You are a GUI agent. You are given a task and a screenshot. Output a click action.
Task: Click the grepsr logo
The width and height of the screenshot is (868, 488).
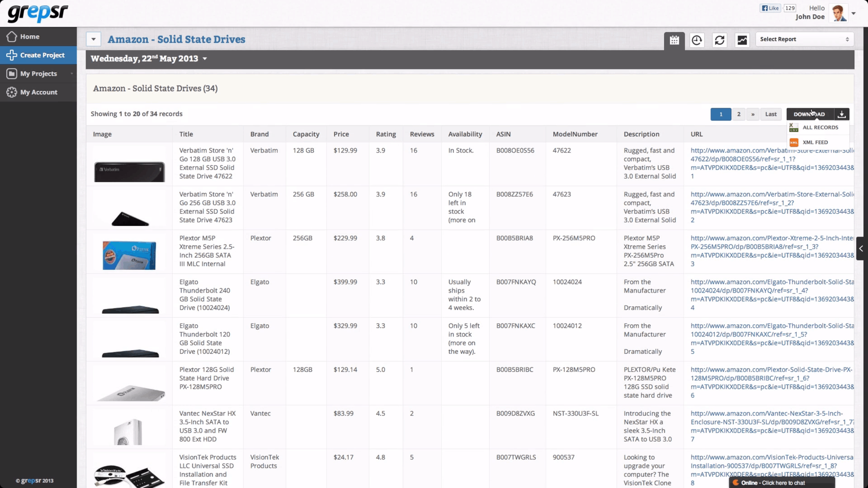[38, 13]
